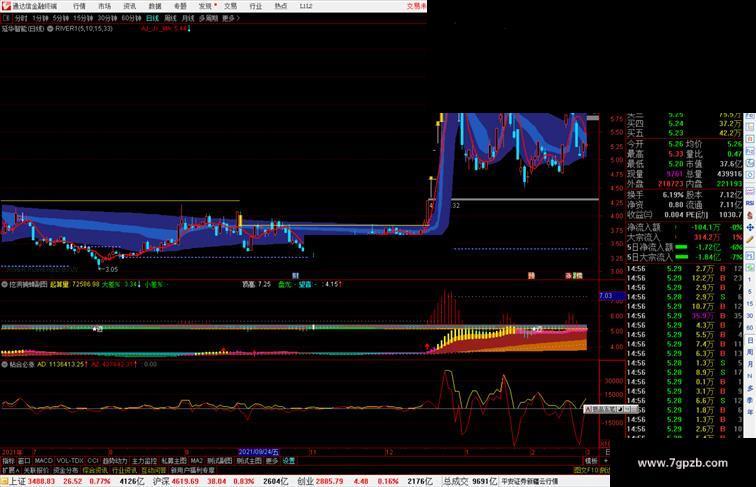
Task: Expand the 扩展 panel
Action: pyautogui.click(x=10, y=470)
